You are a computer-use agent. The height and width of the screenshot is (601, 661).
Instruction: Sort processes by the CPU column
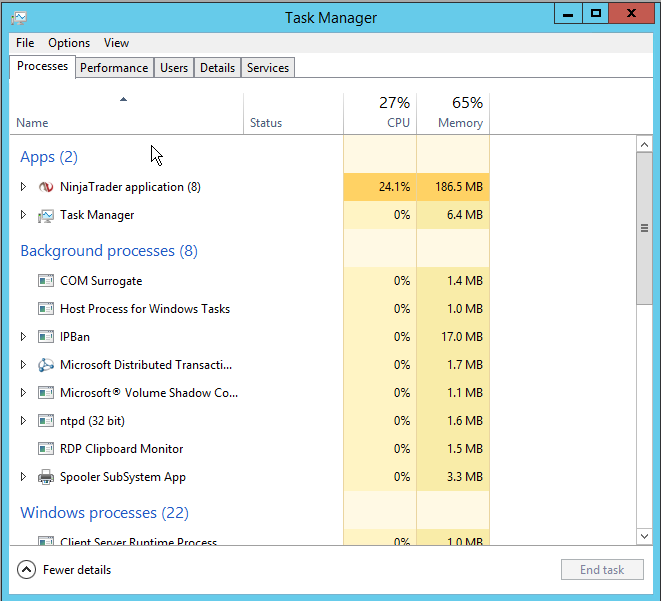click(380, 113)
